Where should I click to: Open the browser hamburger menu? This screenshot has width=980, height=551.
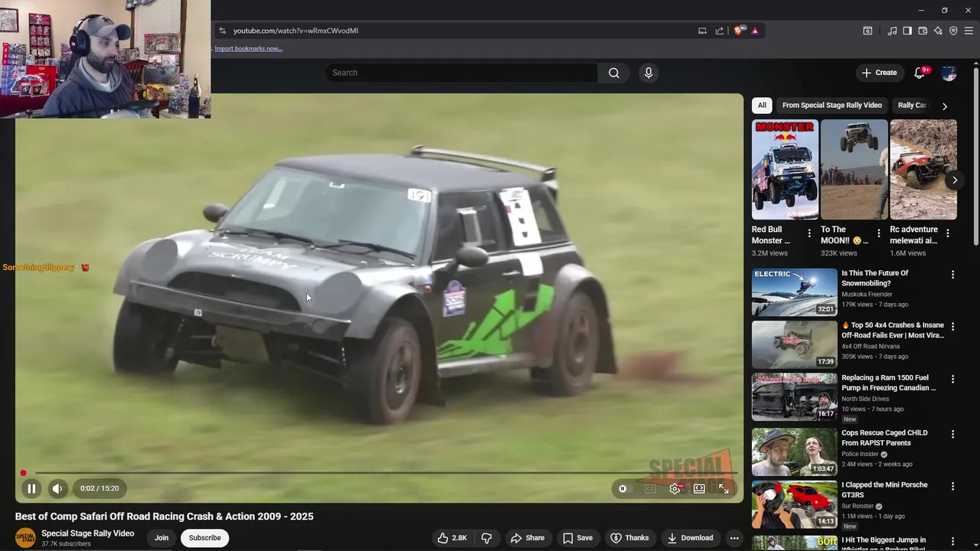(969, 31)
